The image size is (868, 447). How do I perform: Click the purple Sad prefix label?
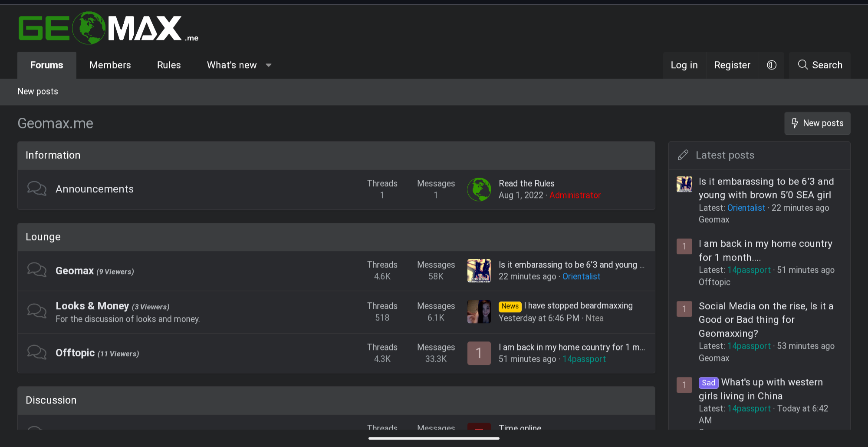(x=708, y=383)
